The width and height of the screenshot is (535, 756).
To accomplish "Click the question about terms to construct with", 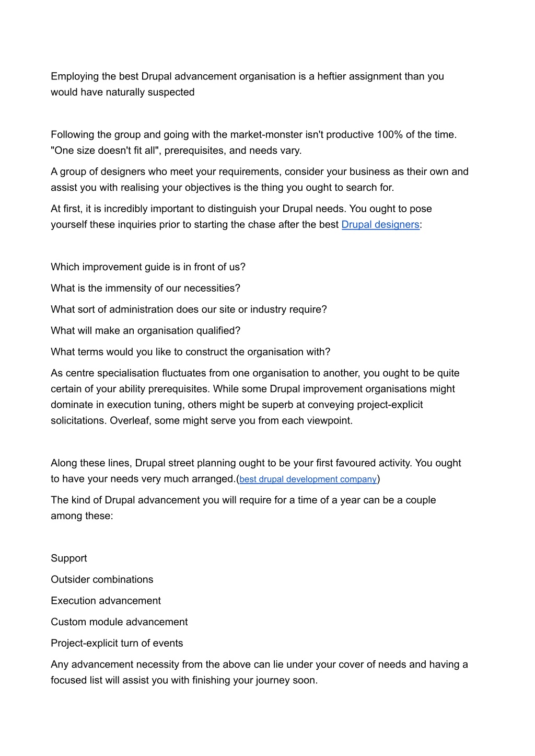I will (x=191, y=352).
